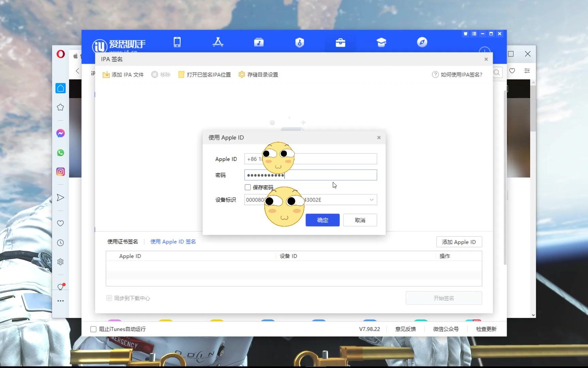The height and width of the screenshot is (368, 588).
Task: Toggle Sync to Download Center checkbox
Action: (x=109, y=298)
